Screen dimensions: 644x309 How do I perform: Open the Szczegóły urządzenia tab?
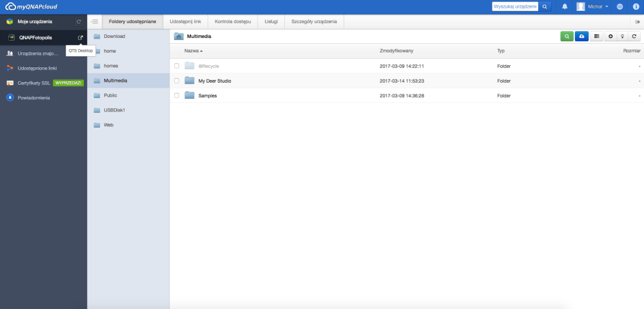[314, 22]
